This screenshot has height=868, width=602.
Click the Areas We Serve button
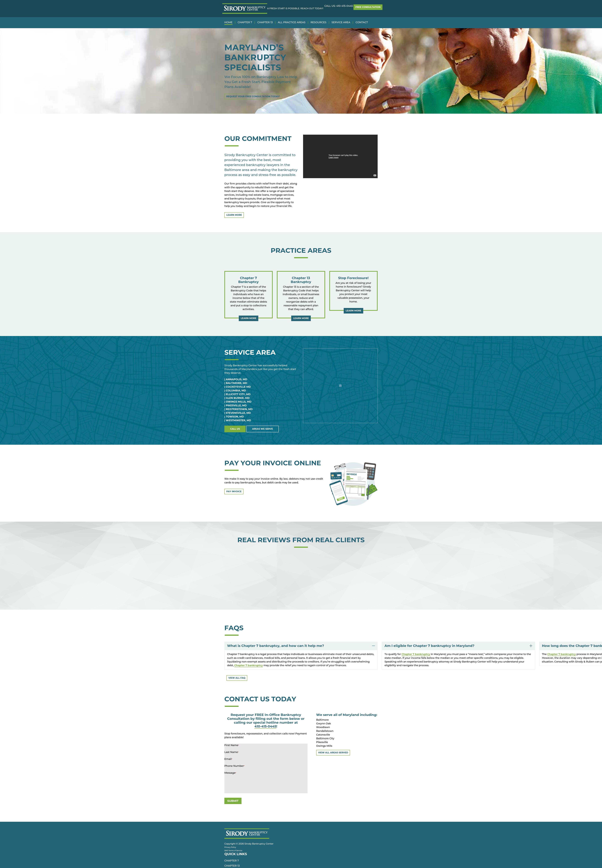coord(262,429)
